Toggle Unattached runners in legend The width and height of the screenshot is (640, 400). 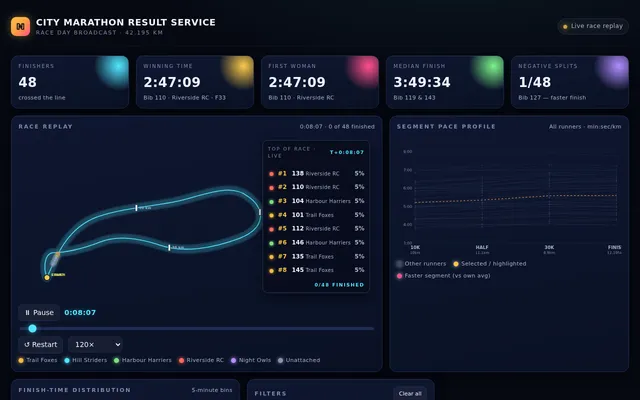point(299,360)
